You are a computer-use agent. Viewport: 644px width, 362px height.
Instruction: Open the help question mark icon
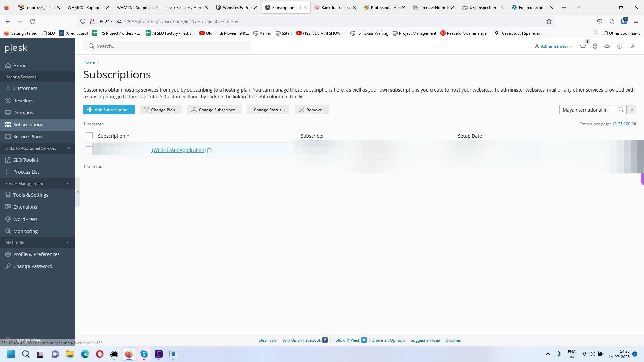(619, 46)
